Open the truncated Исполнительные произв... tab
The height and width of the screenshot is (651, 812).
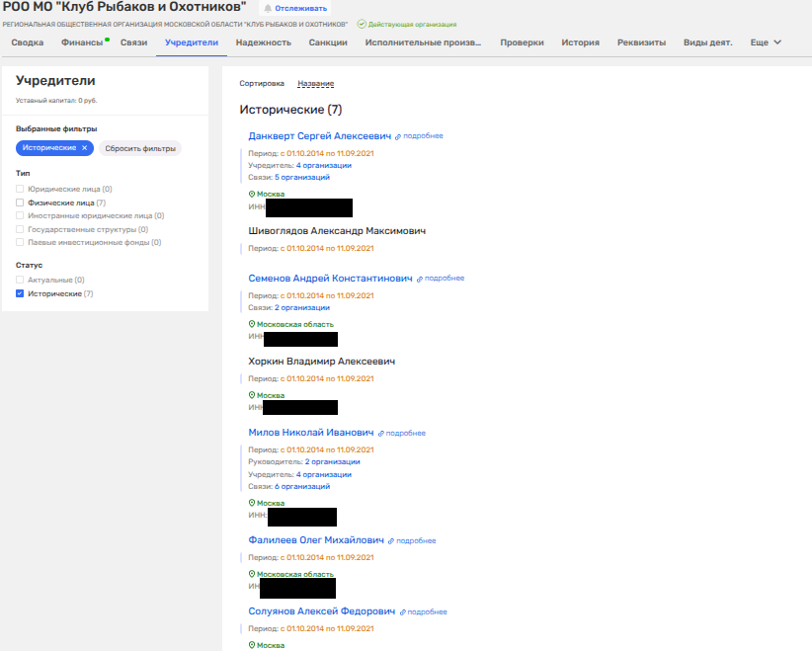pyautogui.click(x=423, y=42)
